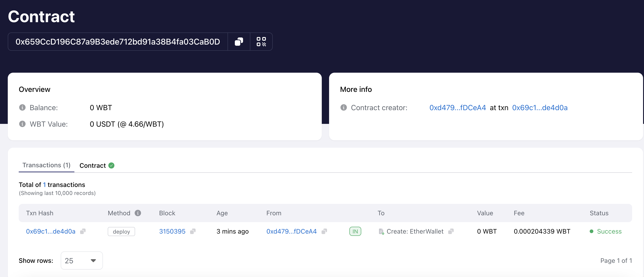Switch to the Transactions (1) tab
The width and height of the screenshot is (644, 277).
coord(47,165)
